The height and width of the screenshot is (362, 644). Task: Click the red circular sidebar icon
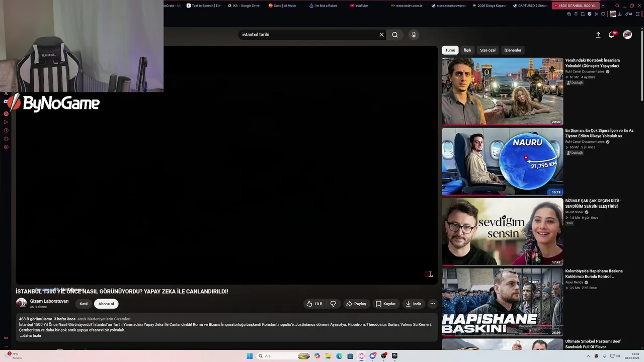[x=6, y=114]
